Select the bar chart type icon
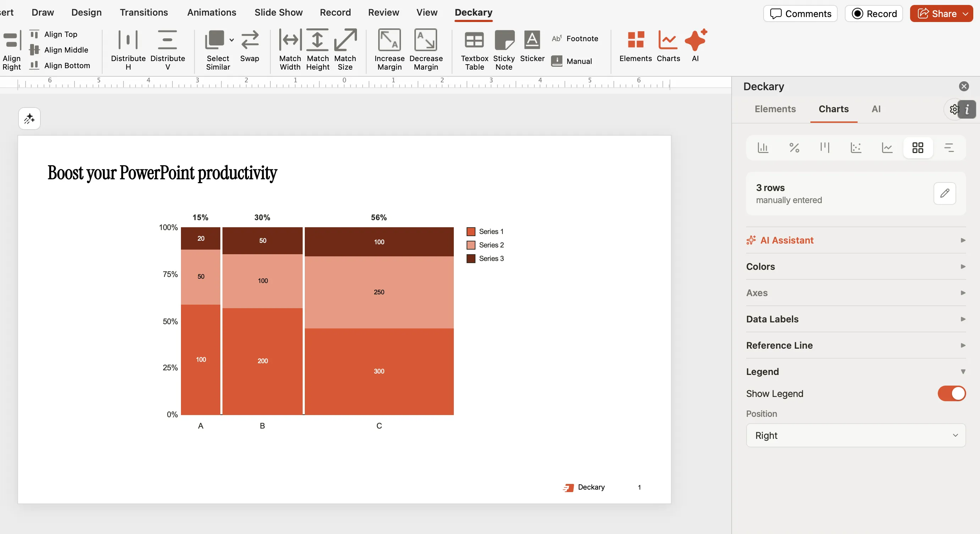Screen dimensions: 980x534 point(763,148)
